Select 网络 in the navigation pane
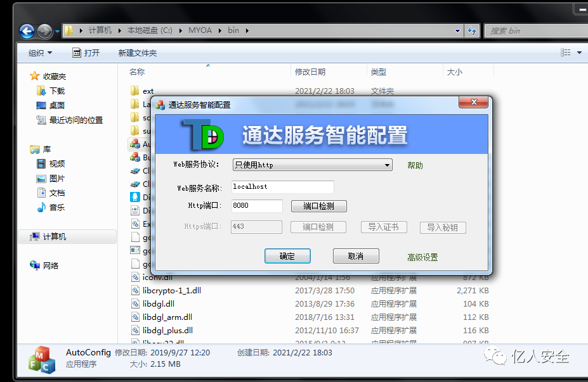588x382 pixels. pyautogui.click(x=44, y=266)
